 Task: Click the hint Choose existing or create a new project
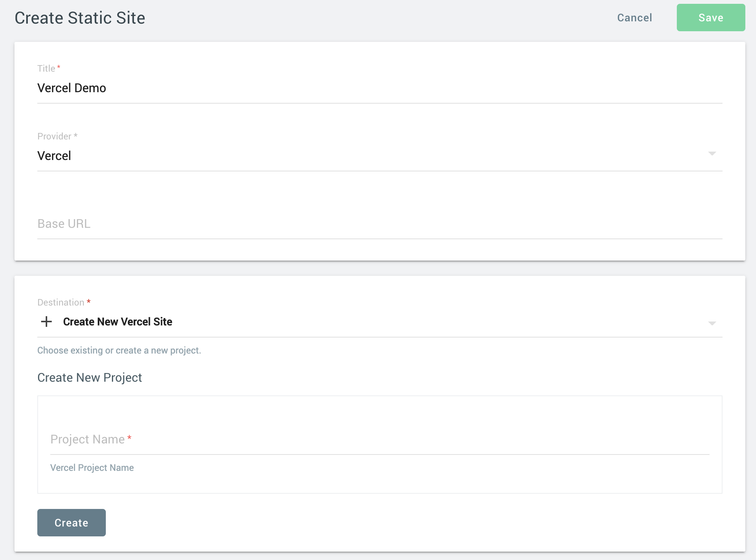tap(119, 350)
